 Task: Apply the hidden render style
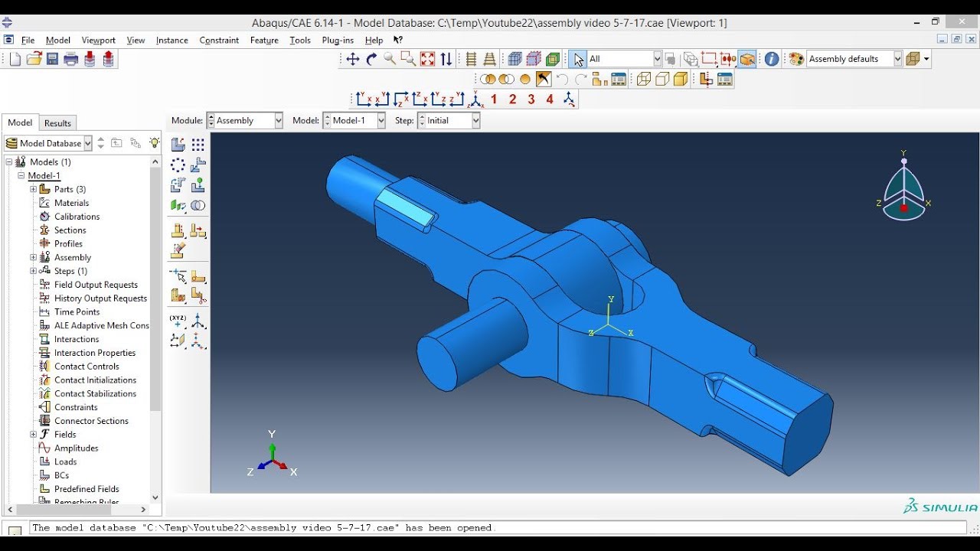pyautogui.click(x=662, y=79)
